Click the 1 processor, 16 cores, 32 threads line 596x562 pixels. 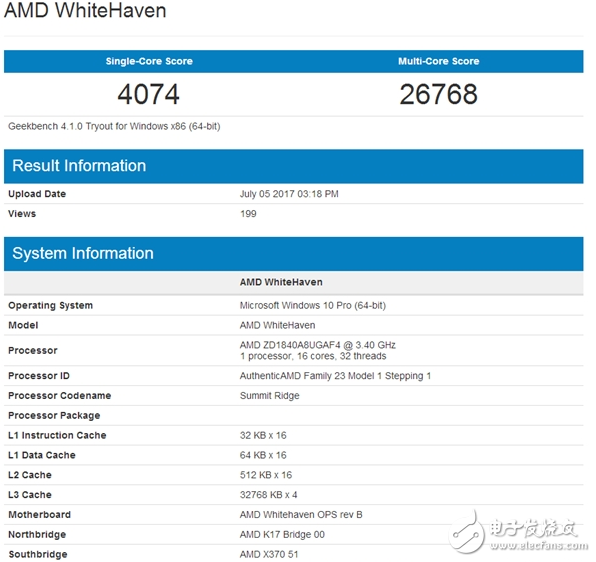click(x=313, y=356)
